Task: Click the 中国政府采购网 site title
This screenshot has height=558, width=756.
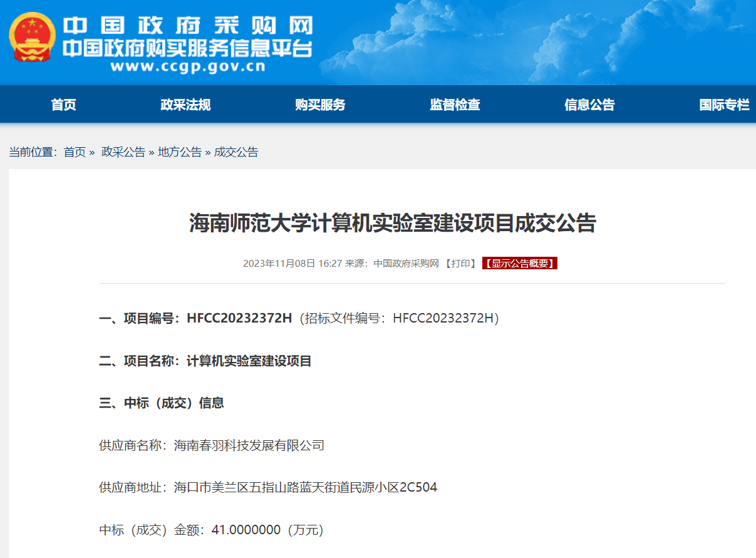Action: click(x=188, y=26)
